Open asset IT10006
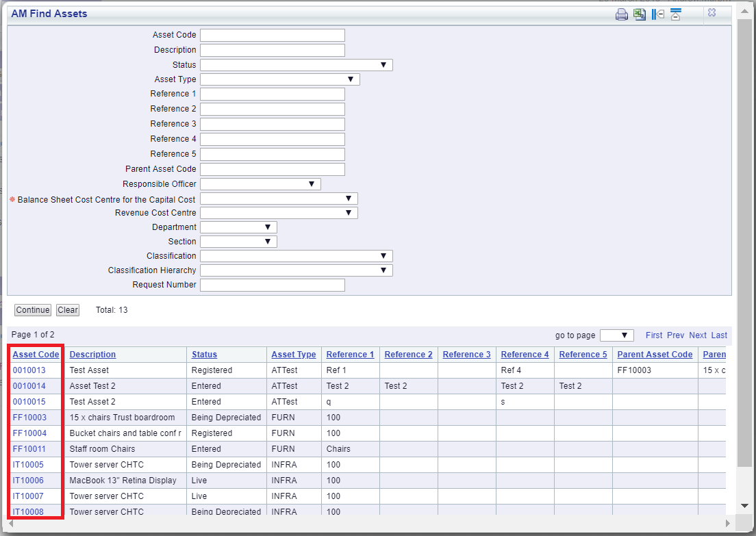 pyautogui.click(x=28, y=481)
